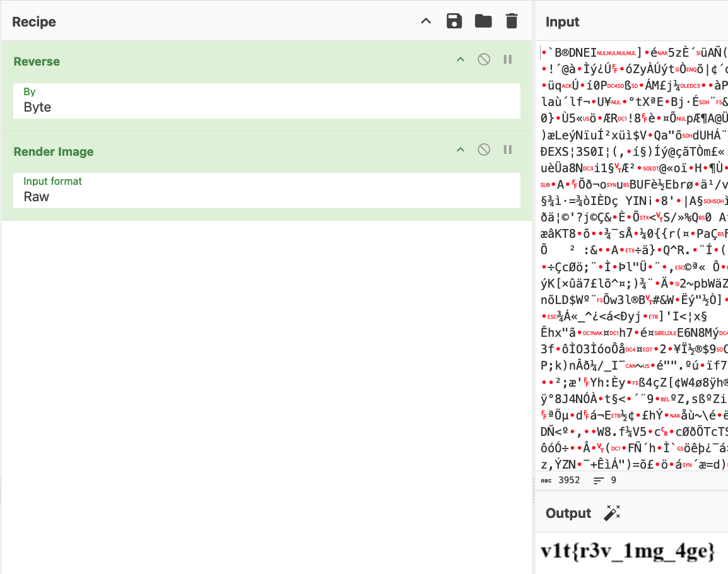This screenshot has width=728, height=574.
Task: Click the Output pane header label
Action: click(568, 513)
